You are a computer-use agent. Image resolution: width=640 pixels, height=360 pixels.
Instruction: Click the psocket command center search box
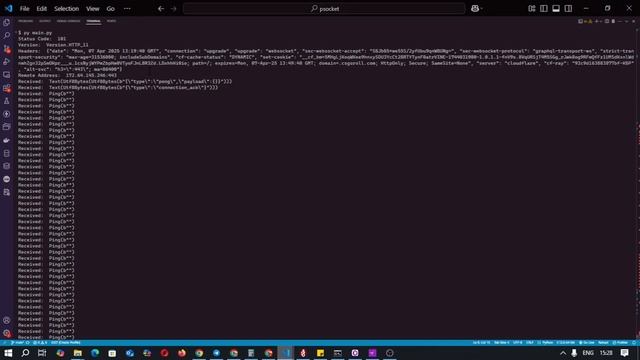[324, 9]
